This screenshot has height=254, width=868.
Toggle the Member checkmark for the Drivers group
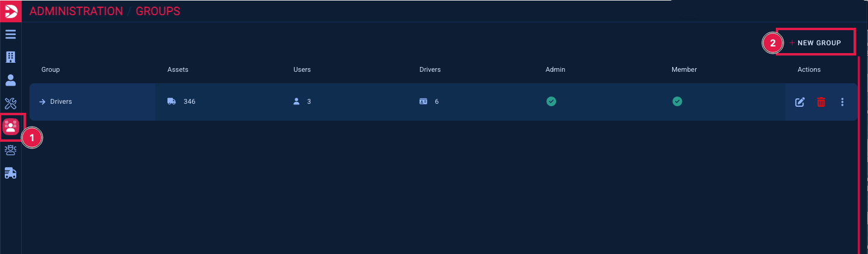coord(677,101)
